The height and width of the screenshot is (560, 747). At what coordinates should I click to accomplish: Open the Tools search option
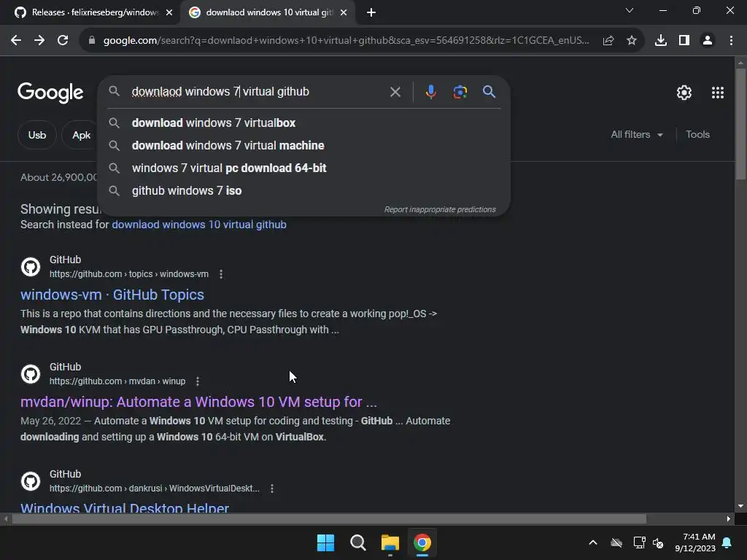pos(697,135)
